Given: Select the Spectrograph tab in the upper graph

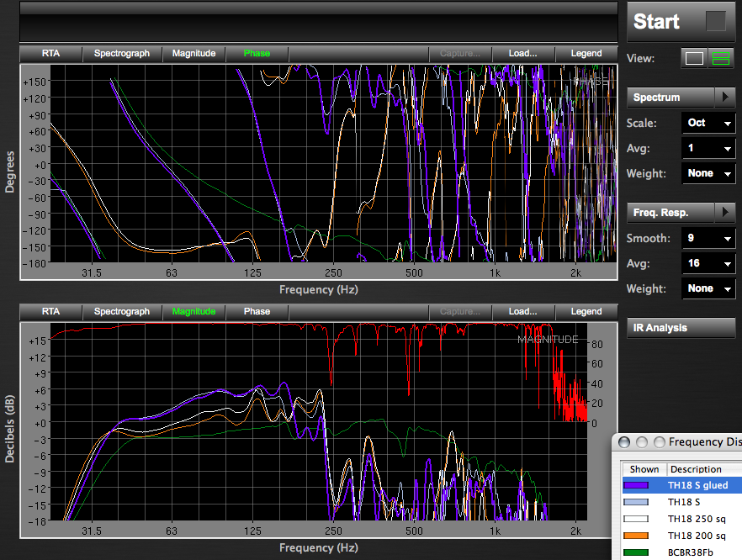Looking at the screenshot, I should tap(122, 54).
